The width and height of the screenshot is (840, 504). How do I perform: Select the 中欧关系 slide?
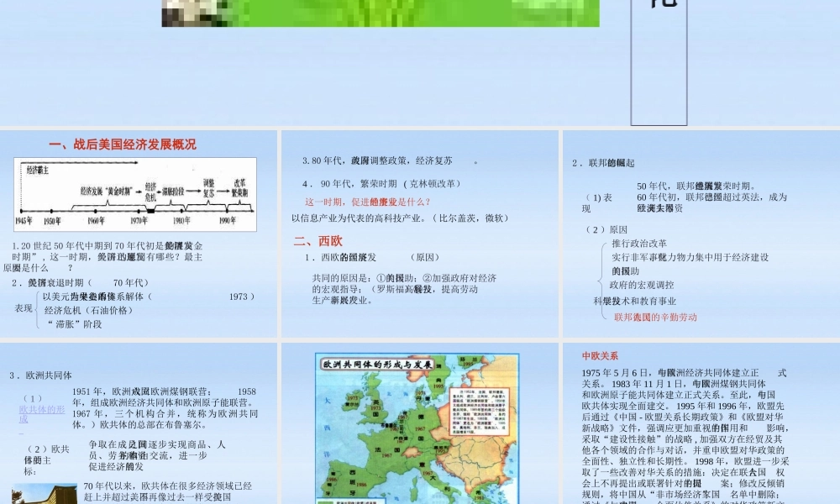tap(701, 423)
